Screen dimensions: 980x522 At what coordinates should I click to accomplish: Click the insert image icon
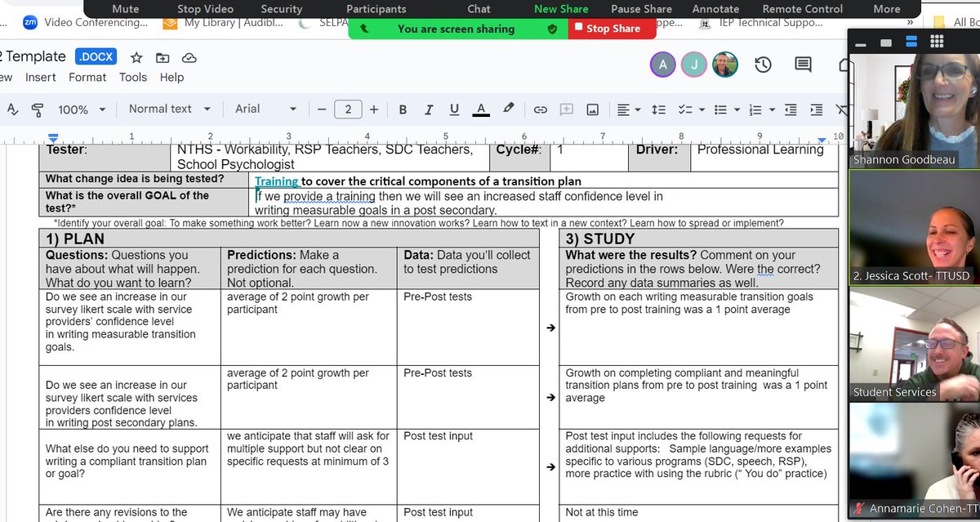coord(593,109)
